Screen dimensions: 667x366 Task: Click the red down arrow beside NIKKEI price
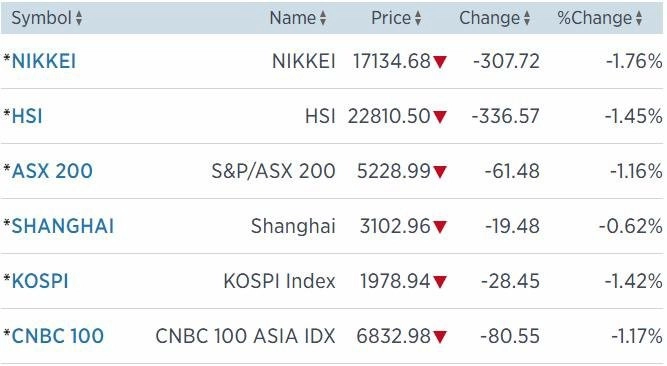440,62
